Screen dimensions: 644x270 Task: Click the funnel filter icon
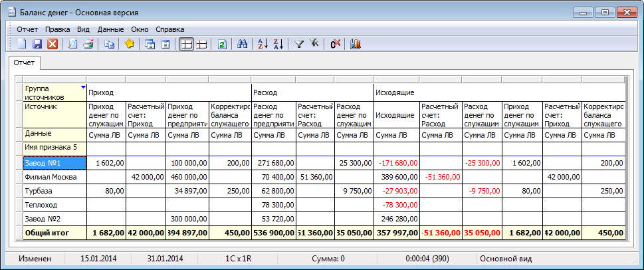pos(298,44)
